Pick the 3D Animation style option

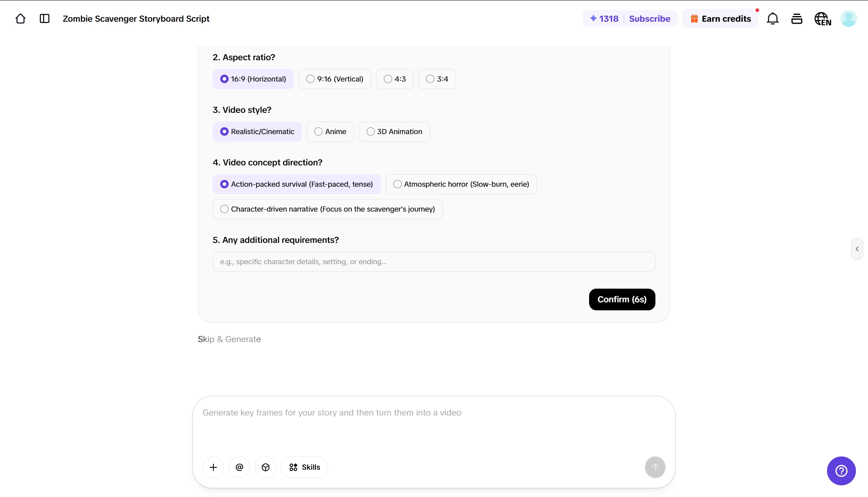(394, 132)
